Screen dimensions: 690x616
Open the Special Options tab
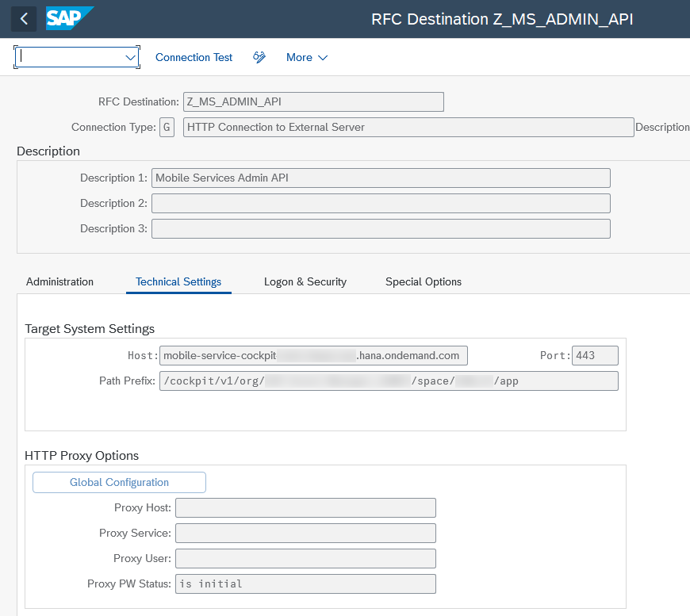(x=424, y=281)
